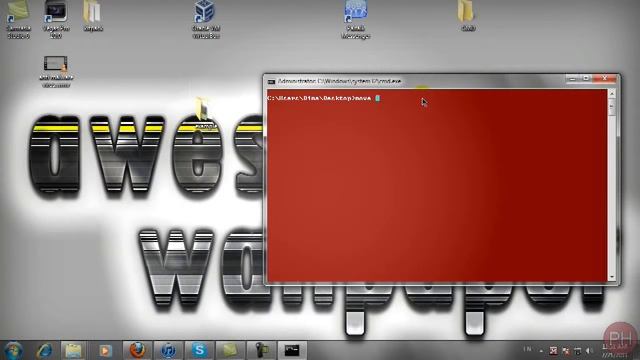Show hidden tray icons arrow
Screen dimensions: 640x360
pyautogui.click(x=541, y=351)
